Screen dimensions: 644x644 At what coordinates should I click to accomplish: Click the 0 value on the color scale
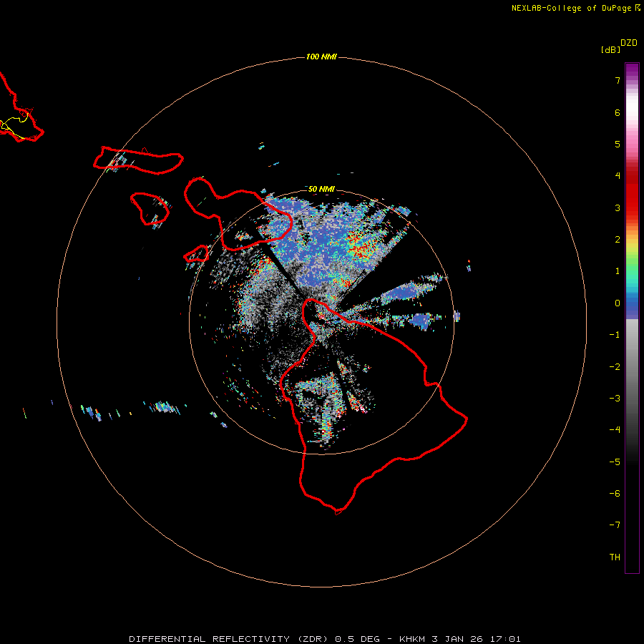pos(618,303)
